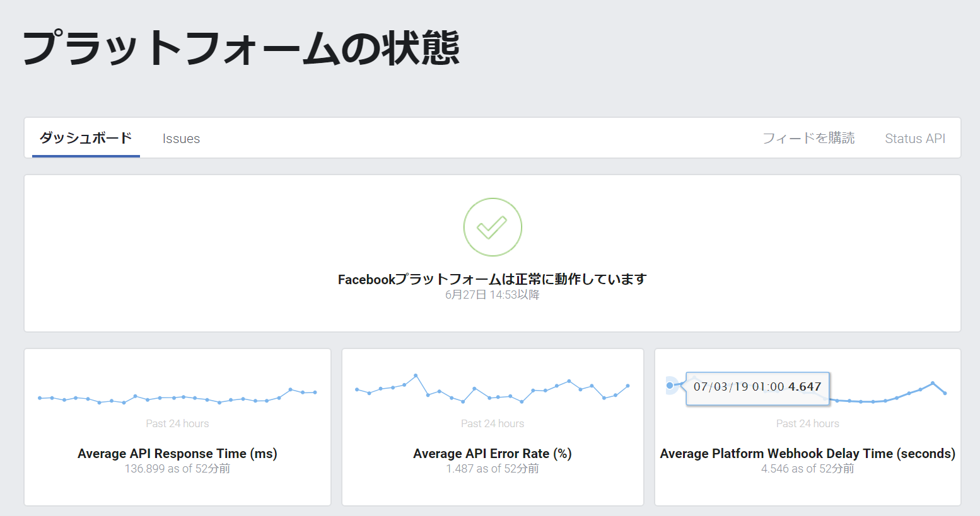Open the API Response Time sparkline chart

point(177,397)
